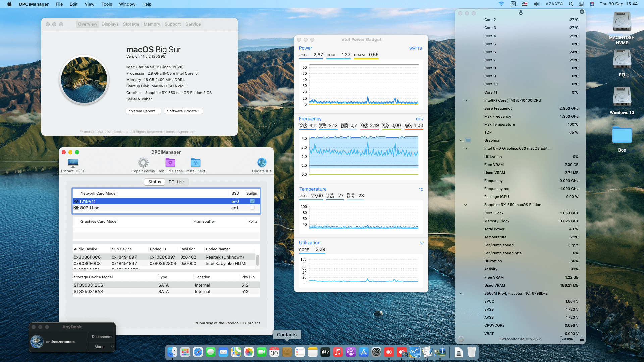Switch to Displays tab in About This Mac
The width and height of the screenshot is (644, 362).
pyautogui.click(x=110, y=24)
